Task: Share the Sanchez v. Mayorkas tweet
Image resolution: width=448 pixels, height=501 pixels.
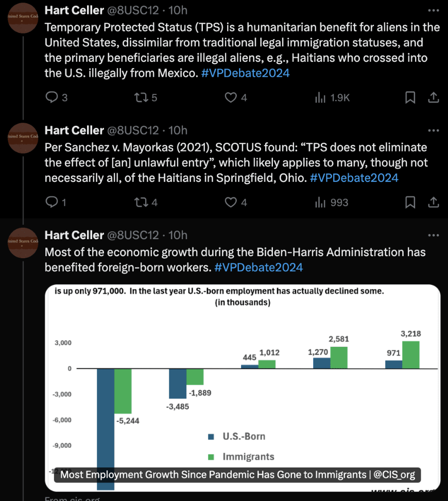Action: coord(434,202)
